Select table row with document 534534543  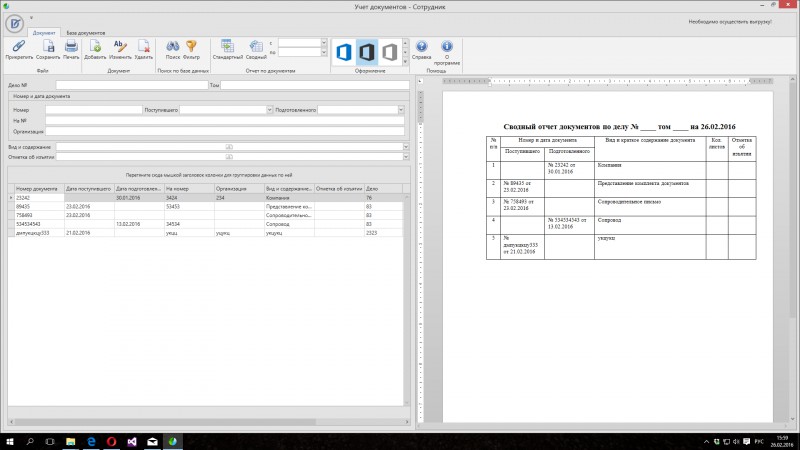coord(206,224)
